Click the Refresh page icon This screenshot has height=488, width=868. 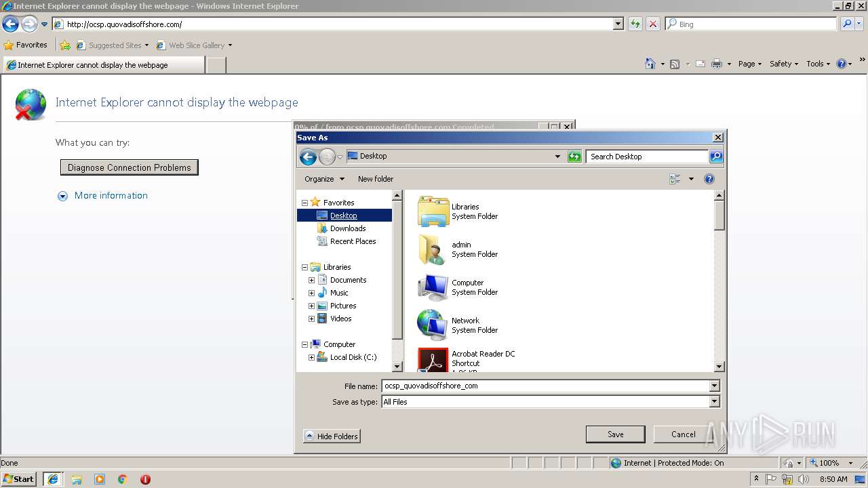pyautogui.click(x=635, y=24)
